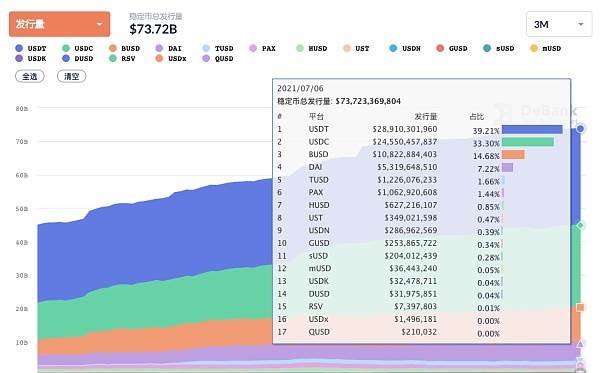Open the 发行量 metric dropdown
The height and width of the screenshot is (373, 600).
pos(59,24)
